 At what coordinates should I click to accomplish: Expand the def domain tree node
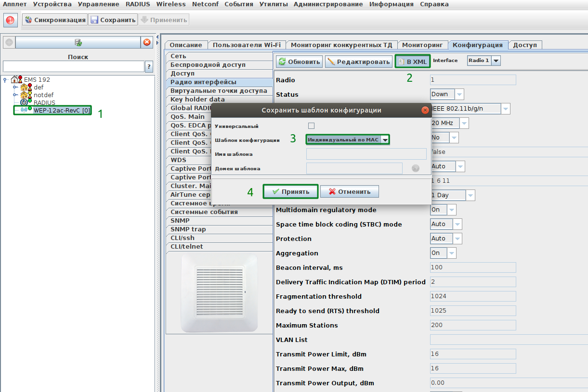pos(15,87)
